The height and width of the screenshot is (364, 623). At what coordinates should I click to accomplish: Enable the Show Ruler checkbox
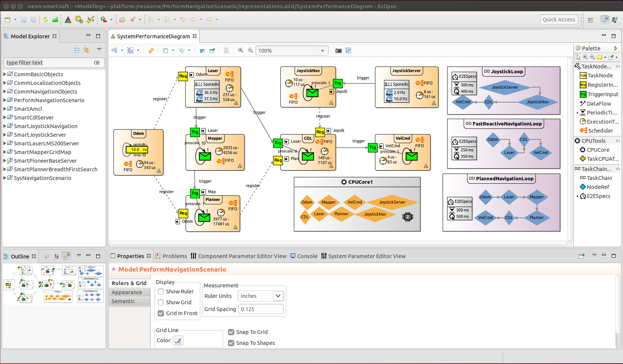point(161,292)
